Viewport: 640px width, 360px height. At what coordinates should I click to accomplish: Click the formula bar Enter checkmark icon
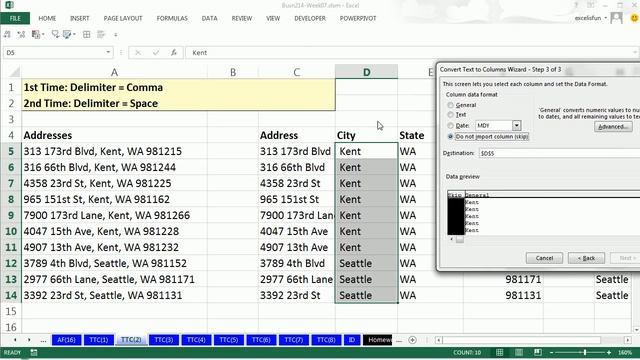coord(156,53)
